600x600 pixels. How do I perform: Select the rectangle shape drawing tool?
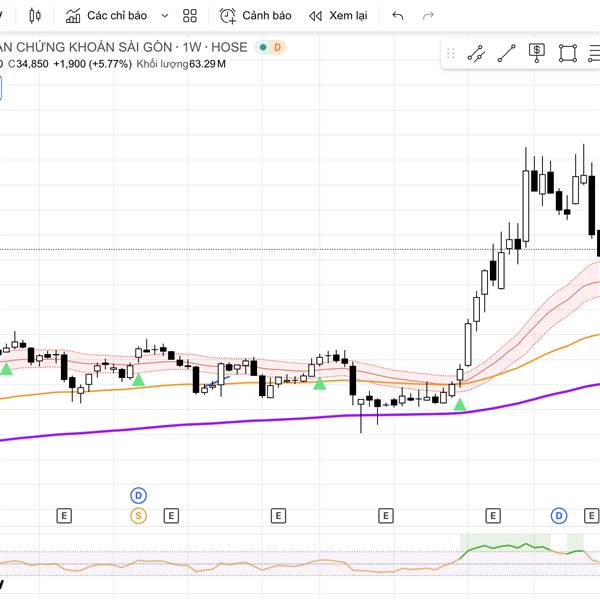pyautogui.click(x=568, y=53)
